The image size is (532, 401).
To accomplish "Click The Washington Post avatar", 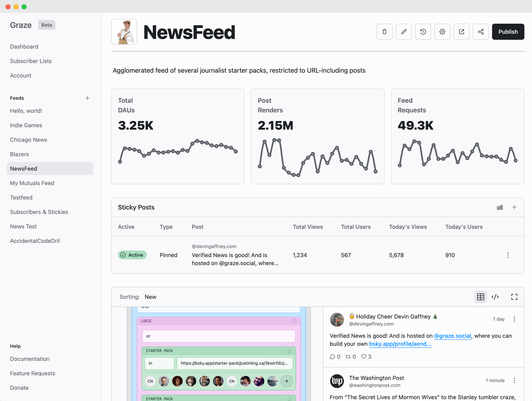I will [337, 381].
